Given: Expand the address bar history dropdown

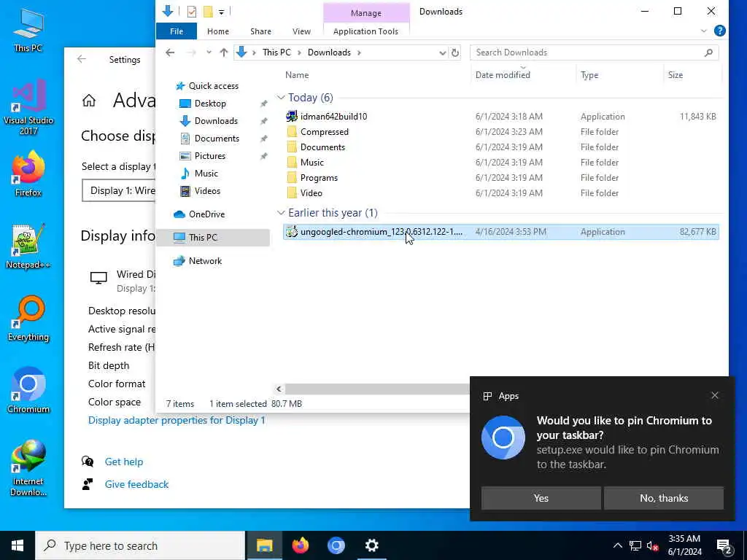Looking at the screenshot, I should (x=442, y=52).
